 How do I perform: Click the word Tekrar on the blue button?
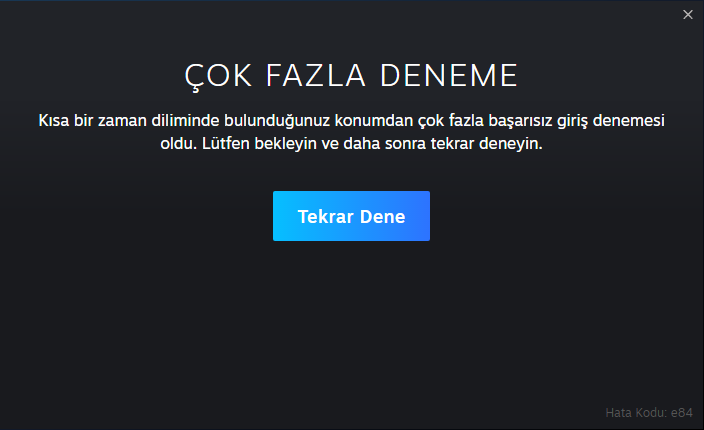(326, 216)
